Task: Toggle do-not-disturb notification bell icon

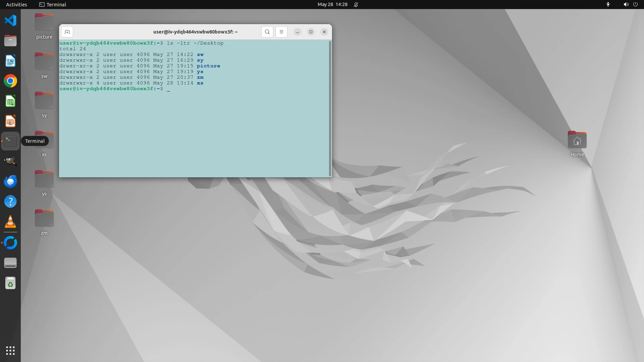Action: pos(356,4)
